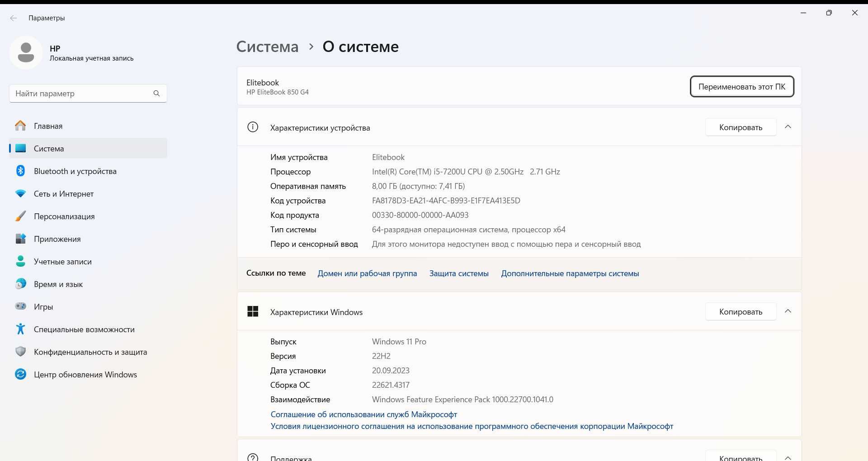Click Система in the breadcrumb
The height and width of the screenshot is (461, 868).
pyautogui.click(x=267, y=46)
